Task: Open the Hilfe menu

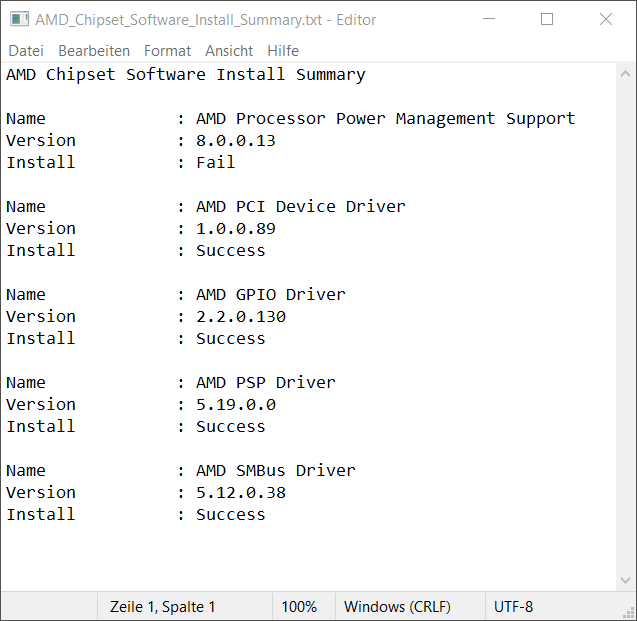Action: 283,50
